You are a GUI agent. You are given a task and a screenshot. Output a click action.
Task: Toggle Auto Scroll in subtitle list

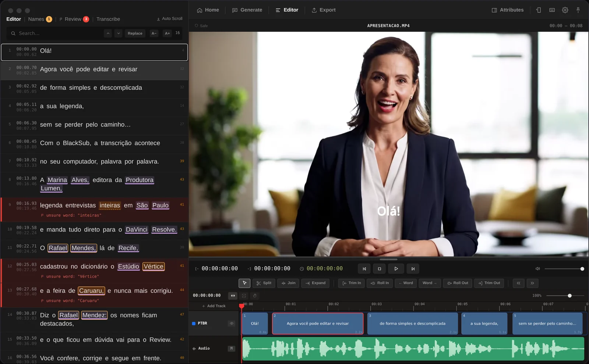click(x=170, y=18)
